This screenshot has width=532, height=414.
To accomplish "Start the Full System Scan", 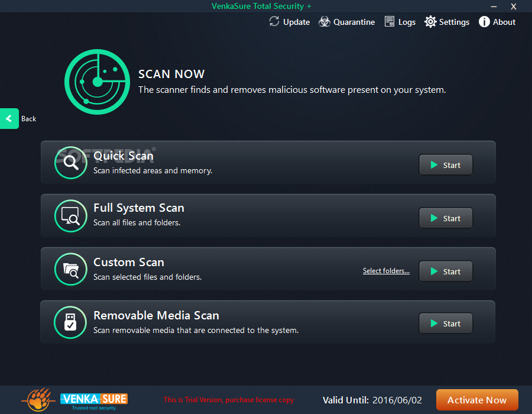I will (x=446, y=218).
